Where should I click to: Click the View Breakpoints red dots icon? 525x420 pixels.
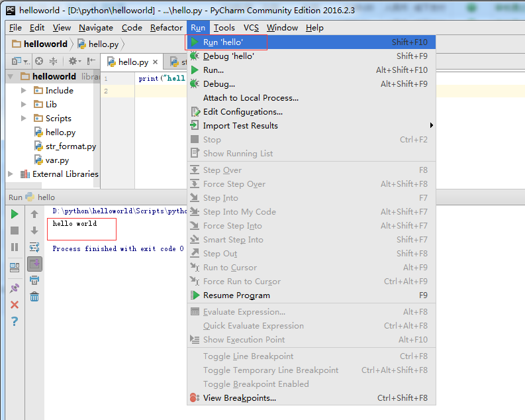[195, 397]
